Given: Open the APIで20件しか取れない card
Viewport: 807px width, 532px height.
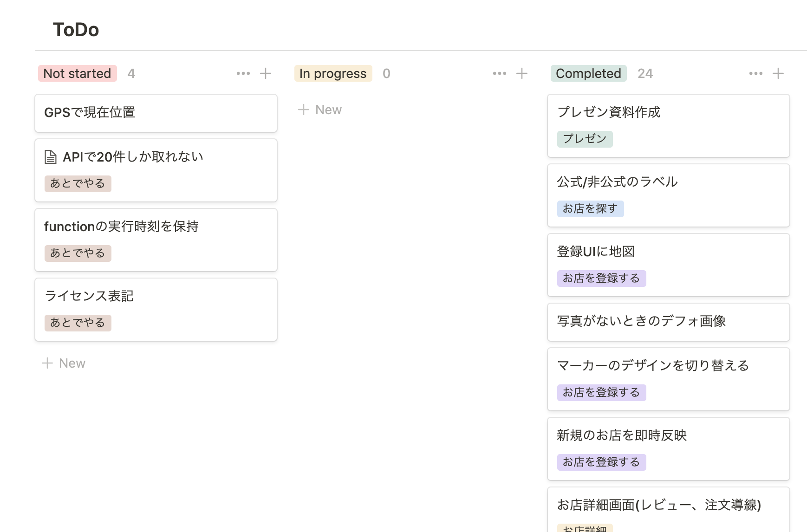Looking at the screenshot, I should [156, 170].
